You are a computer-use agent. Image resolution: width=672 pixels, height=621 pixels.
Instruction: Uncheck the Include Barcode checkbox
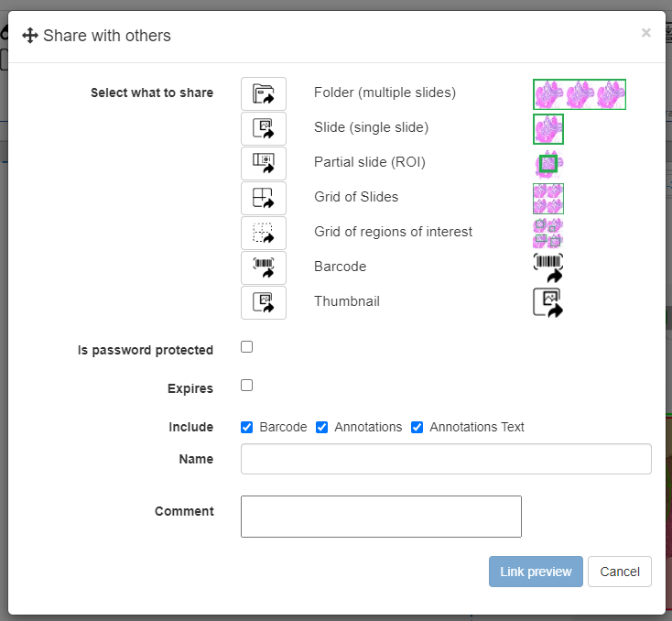pyautogui.click(x=247, y=428)
